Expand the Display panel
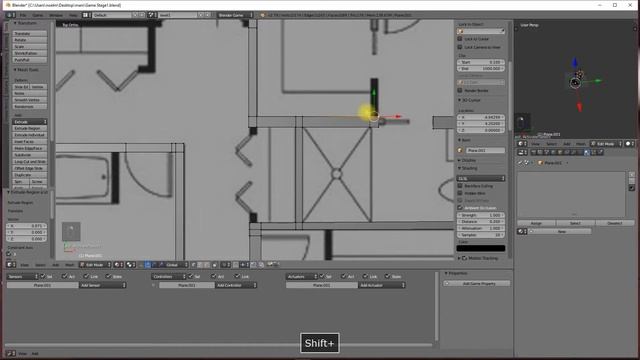 coord(467,160)
